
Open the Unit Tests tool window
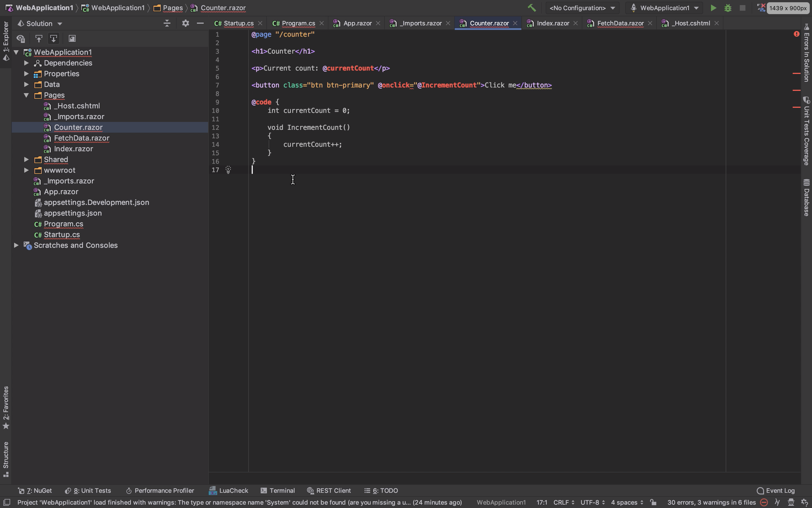(x=88, y=491)
